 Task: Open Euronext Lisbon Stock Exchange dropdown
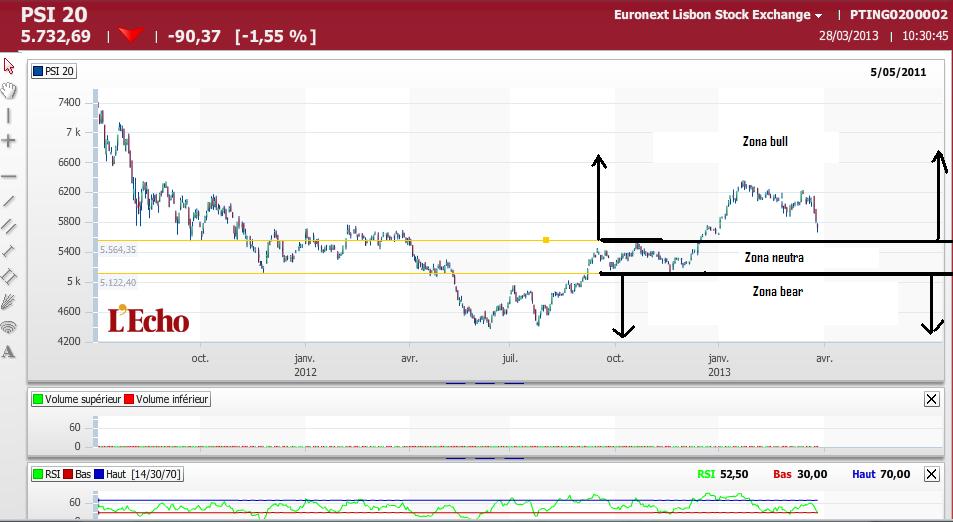718,15
